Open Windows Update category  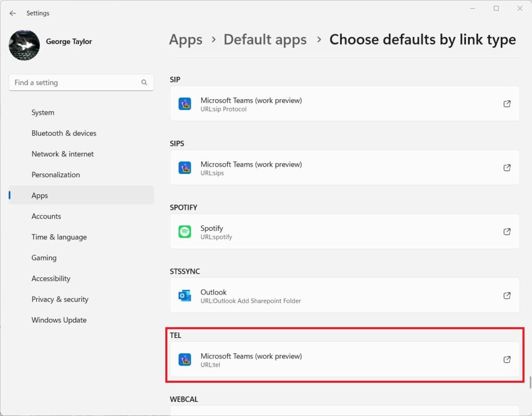tap(81, 320)
